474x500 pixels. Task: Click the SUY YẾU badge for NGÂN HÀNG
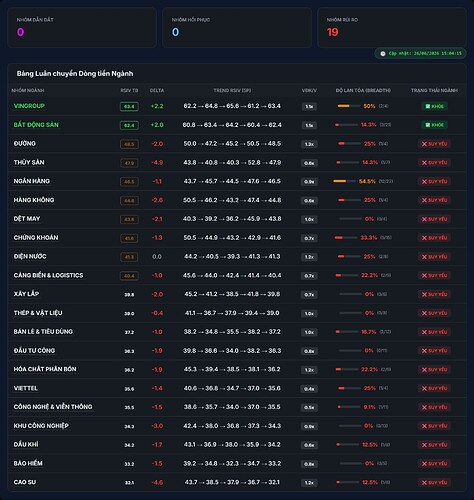[434, 182]
